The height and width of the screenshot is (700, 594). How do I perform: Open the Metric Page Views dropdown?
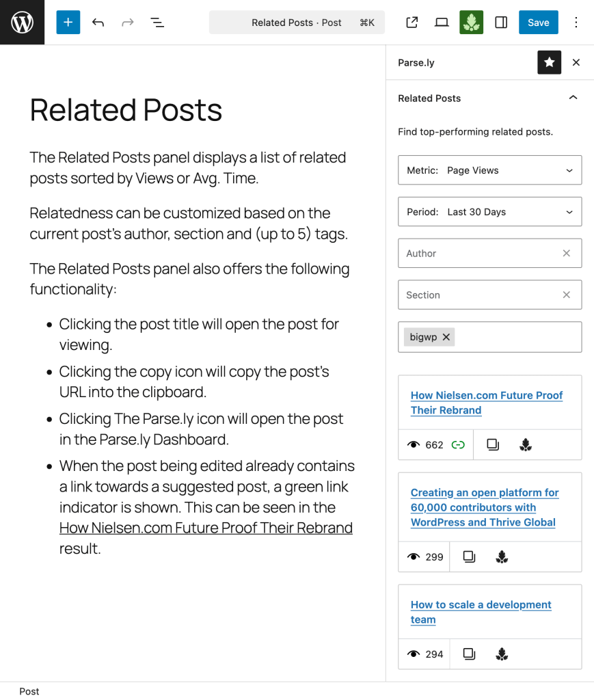[489, 170]
